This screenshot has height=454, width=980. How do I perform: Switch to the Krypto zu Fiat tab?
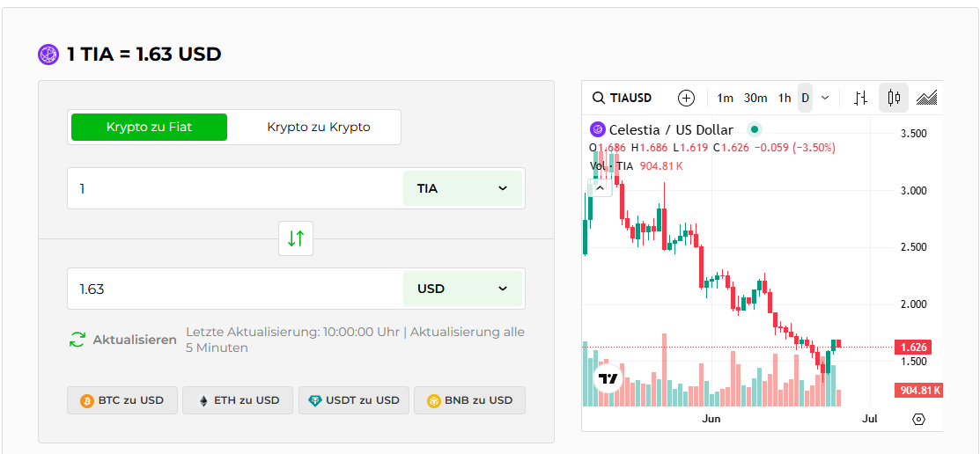[x=149, y=127]
